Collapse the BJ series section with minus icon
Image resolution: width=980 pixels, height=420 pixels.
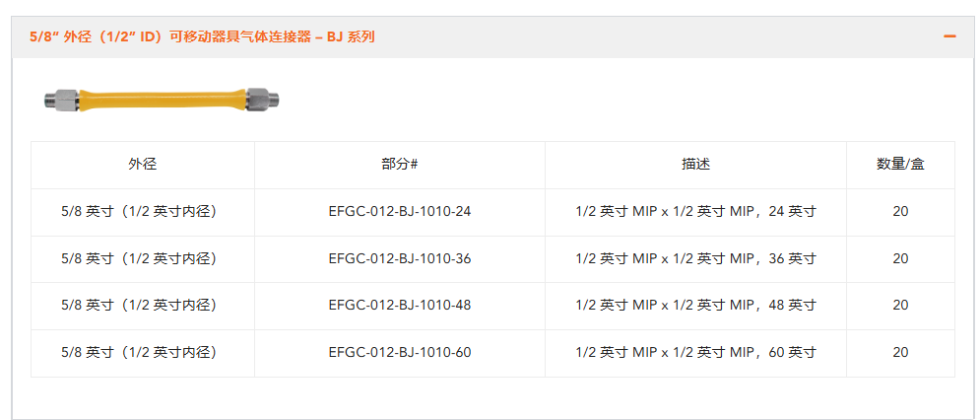(x=949, y=36)
